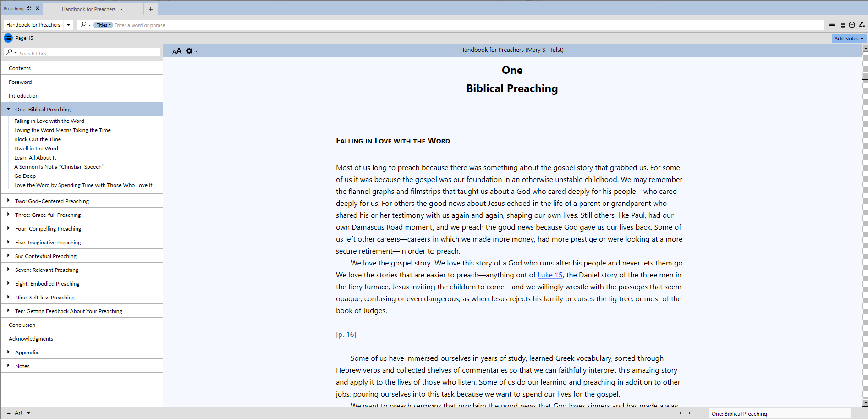This screenshot has width=868, height=419.
Task: Click the [p. 16] page marker
Action: pyautogui.click(x=346, y=334)
